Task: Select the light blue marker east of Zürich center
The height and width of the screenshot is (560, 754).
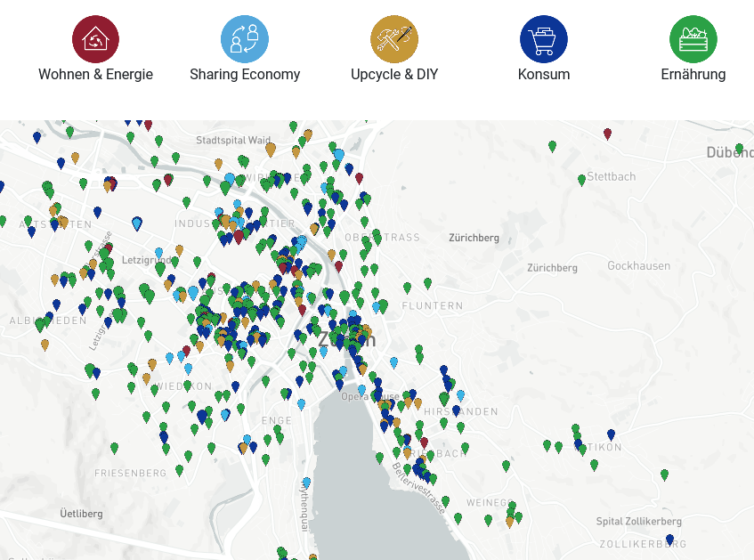Action: tap(394, 362)
